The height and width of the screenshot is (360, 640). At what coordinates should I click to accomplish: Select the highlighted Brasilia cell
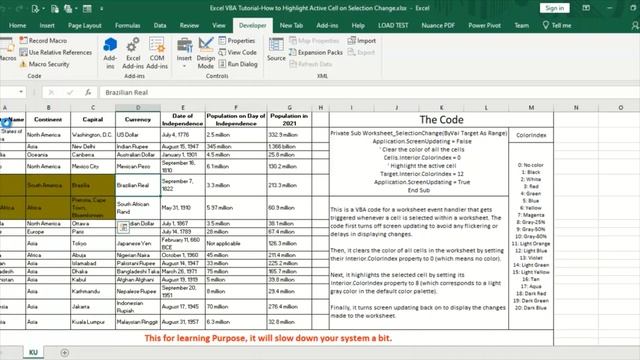[93, 185]
